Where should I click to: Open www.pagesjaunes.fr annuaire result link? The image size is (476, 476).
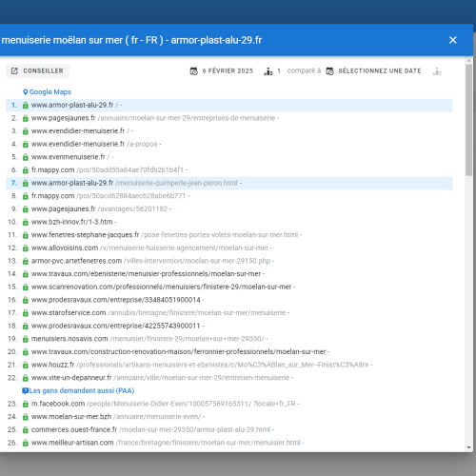click(x=155, y=118)
